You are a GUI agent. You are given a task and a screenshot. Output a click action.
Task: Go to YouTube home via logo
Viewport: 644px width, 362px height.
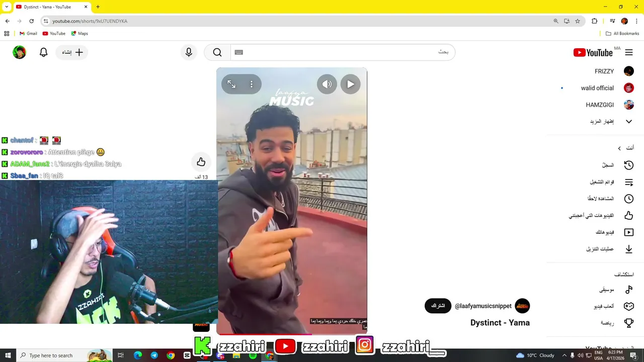click(x=593, y=52)
